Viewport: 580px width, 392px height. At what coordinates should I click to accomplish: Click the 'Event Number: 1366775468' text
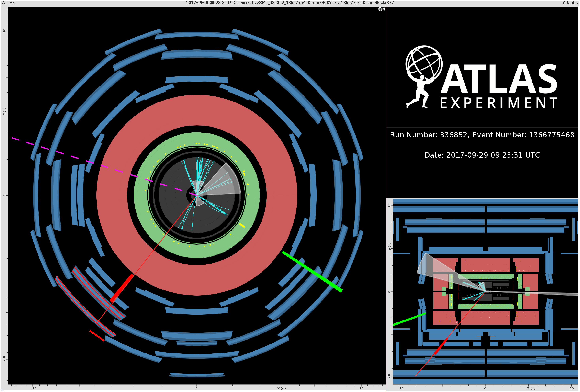click(523, 135)
